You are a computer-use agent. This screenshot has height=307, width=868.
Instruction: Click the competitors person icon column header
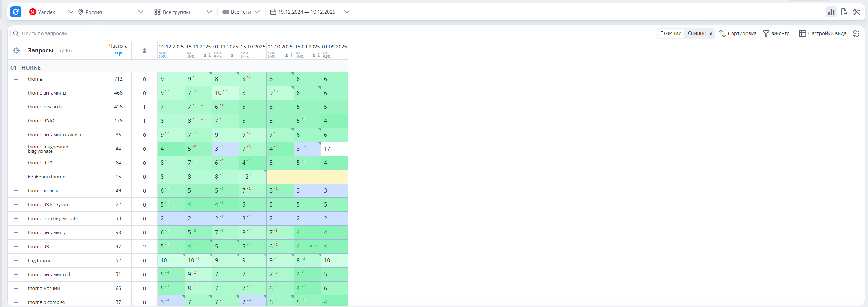(144, 51)
